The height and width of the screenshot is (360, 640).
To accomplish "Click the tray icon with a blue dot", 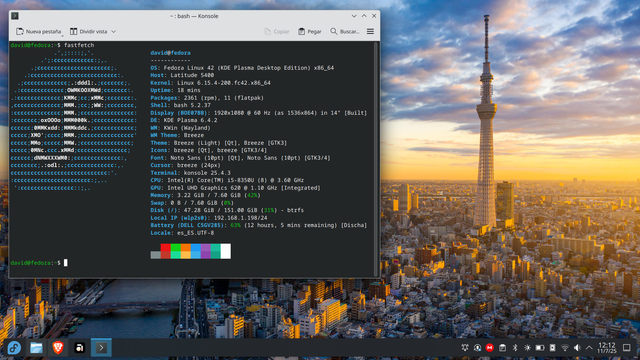I will pos(477,348).
